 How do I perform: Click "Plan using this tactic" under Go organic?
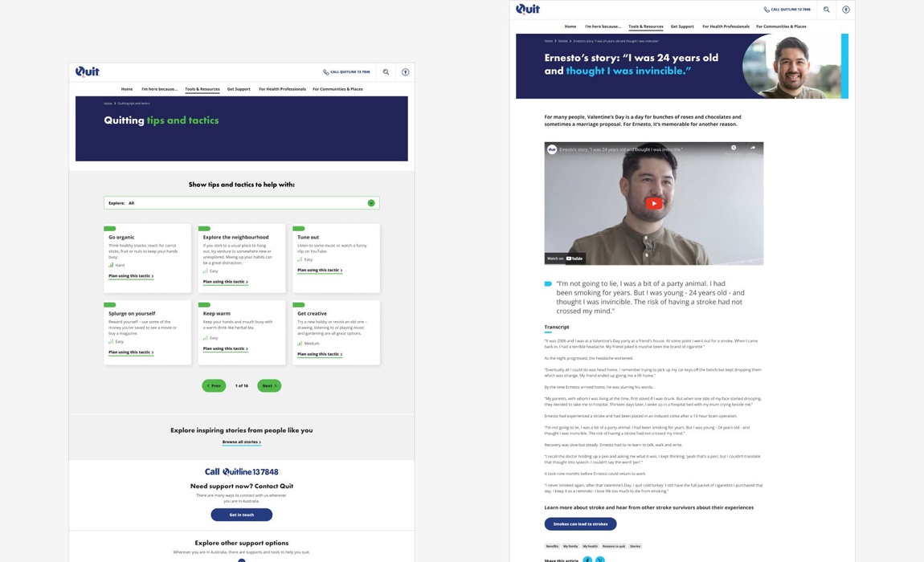pyautogui.click(x=131, y=276)
